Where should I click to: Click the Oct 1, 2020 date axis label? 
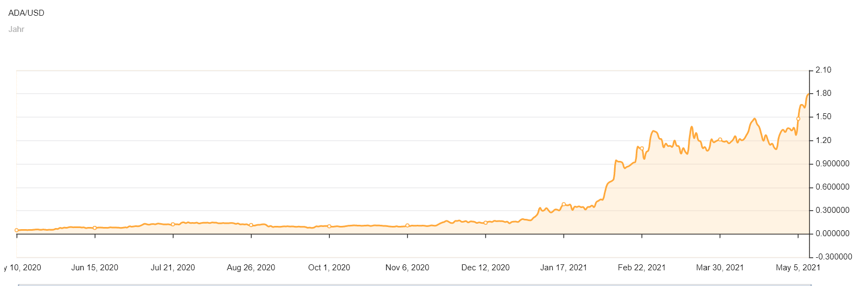coord(329,268)
